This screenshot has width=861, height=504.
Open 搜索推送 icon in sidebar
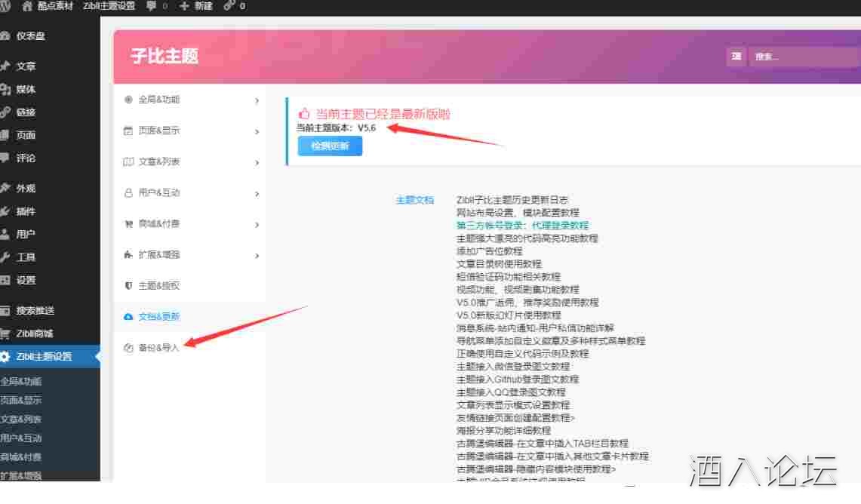click(5, 311)
